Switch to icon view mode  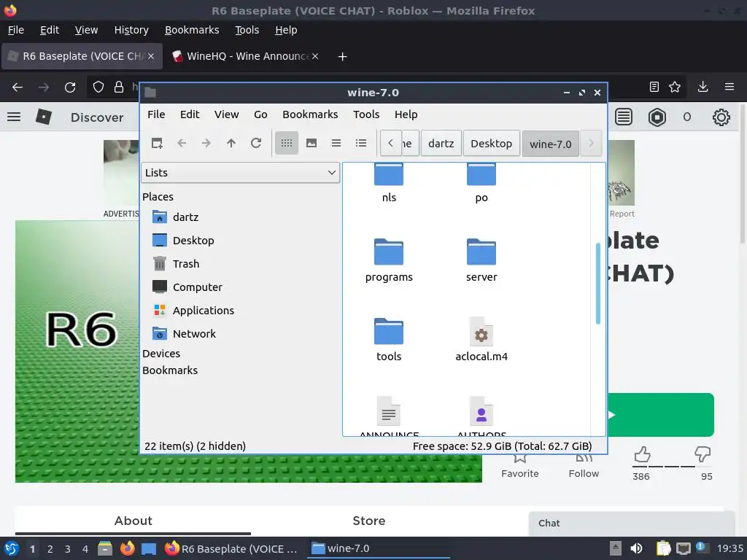(286, 143)
